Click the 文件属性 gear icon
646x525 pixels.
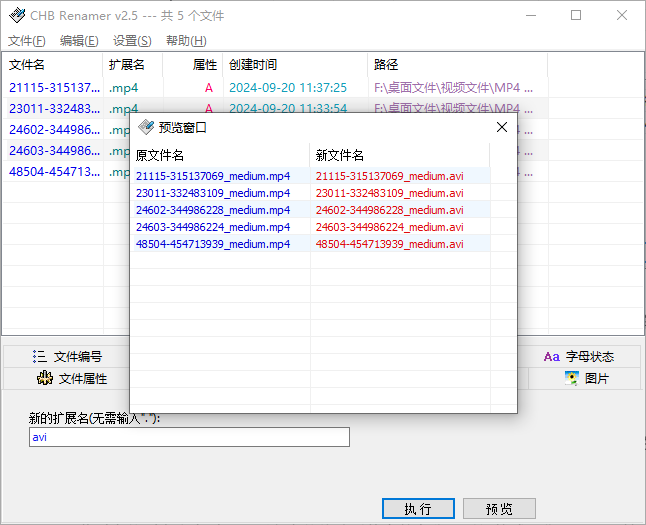point(45,378)
